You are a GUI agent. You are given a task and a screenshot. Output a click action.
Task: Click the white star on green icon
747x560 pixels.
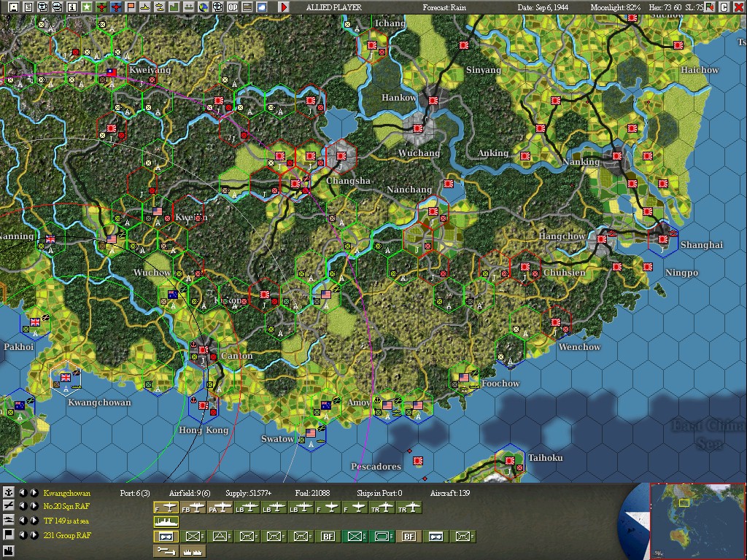click(x=86, y=7)
